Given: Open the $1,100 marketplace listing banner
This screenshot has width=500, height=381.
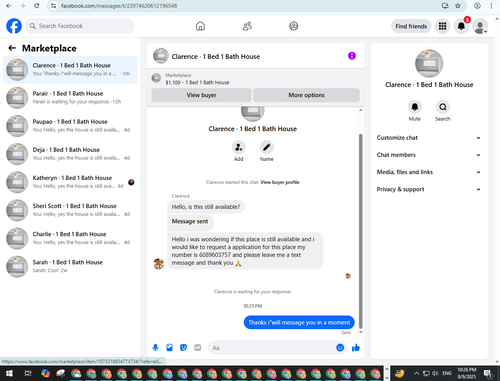Looking at the screenshot, I should tap(256, 79).
